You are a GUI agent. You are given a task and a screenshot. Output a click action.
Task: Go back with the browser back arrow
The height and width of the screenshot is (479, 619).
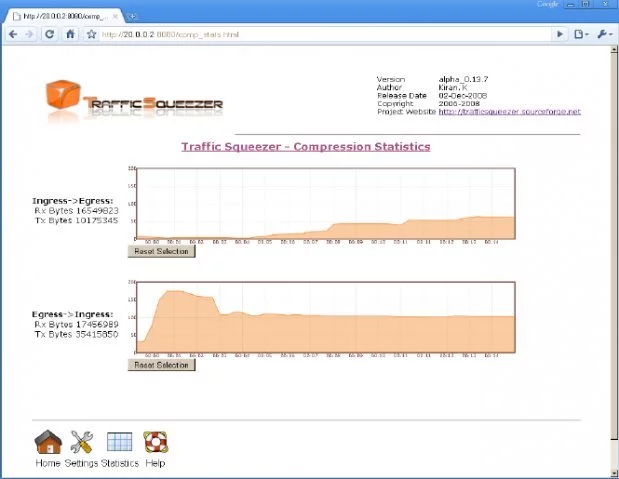13,34
